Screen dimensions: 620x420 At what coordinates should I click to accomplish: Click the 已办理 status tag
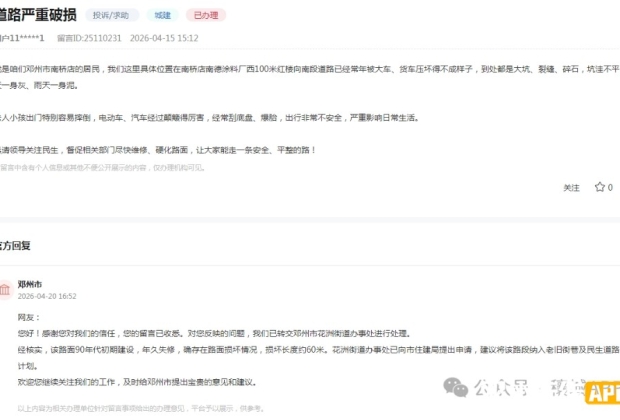[x=207, y=15]
